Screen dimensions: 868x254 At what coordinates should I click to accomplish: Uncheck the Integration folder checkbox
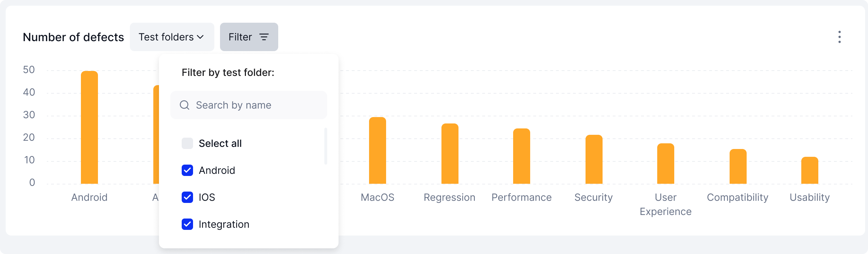click(x=187, y=224)
